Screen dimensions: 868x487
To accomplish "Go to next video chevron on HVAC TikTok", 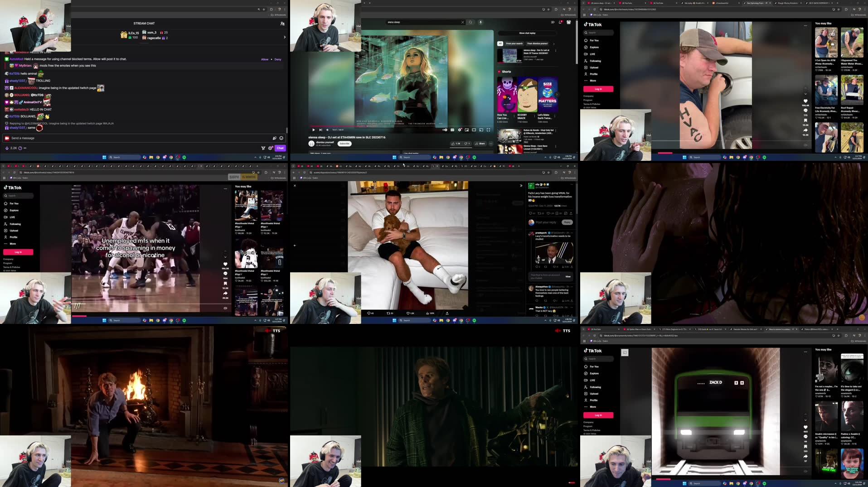I will point(805,94).
